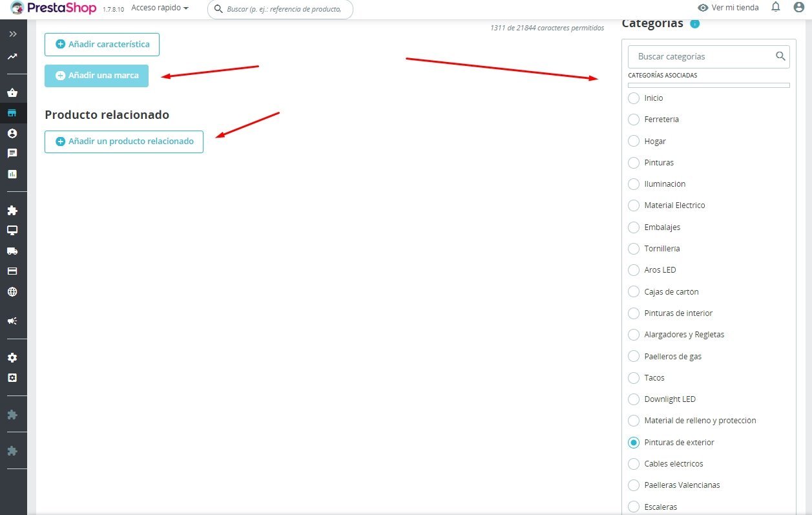The width and height of the screenshot is (812, 515).
Task: Click the selected Pinturas de exterior radio
Action: point(634,443)
